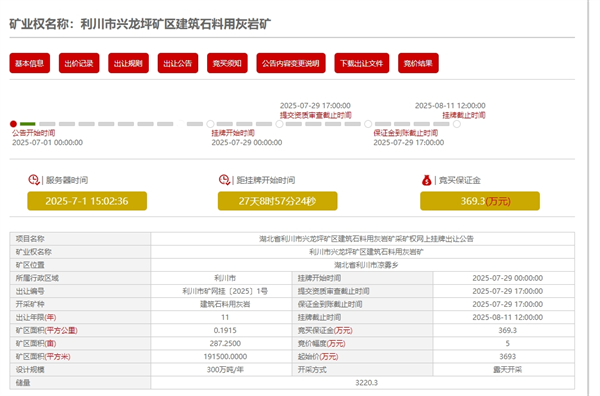Click the green progress segment on timeline
This screenshot has width=600, height=396.
28,124
